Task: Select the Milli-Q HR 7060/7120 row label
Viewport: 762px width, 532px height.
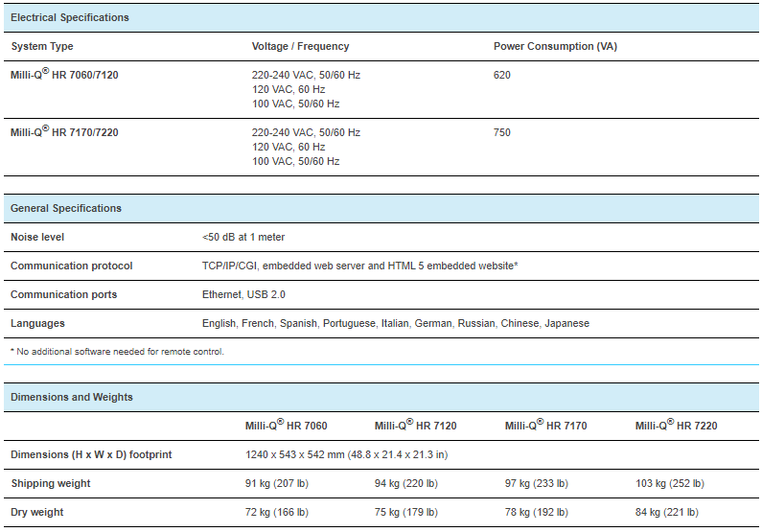Action: [x=64, y=75]
